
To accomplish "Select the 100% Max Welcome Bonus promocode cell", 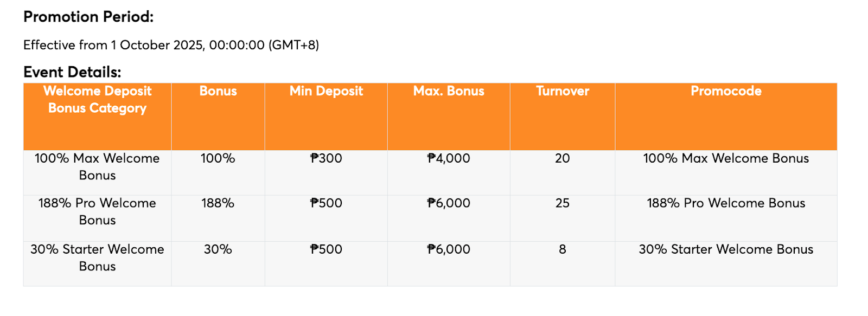I will (x=726, y=158).
